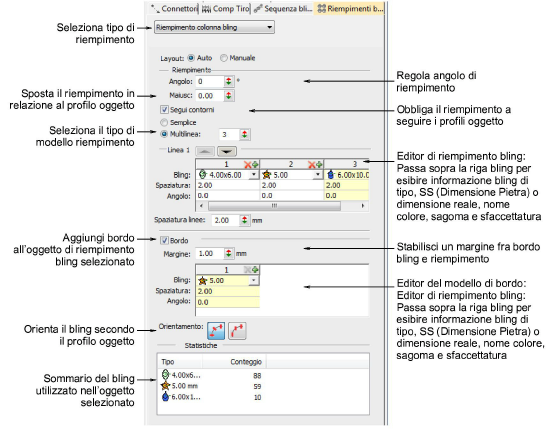Toggle the Segui contorni checkbox

(164, 110)
